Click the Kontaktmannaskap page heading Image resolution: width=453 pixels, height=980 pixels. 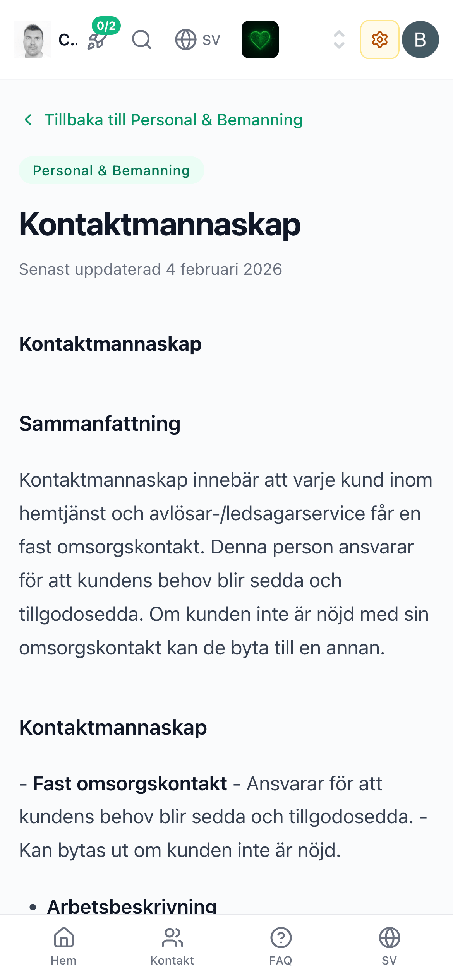(160, 226)
